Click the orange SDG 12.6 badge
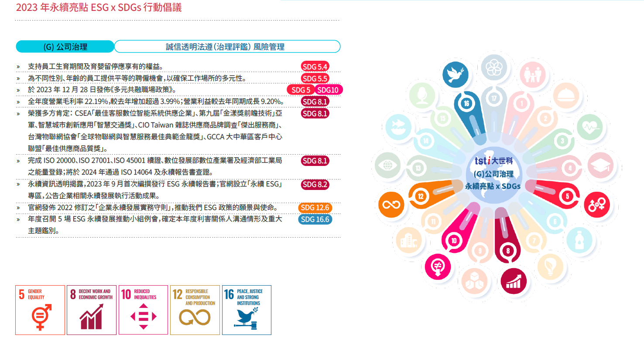644x352 pixels. pos(315,207)
